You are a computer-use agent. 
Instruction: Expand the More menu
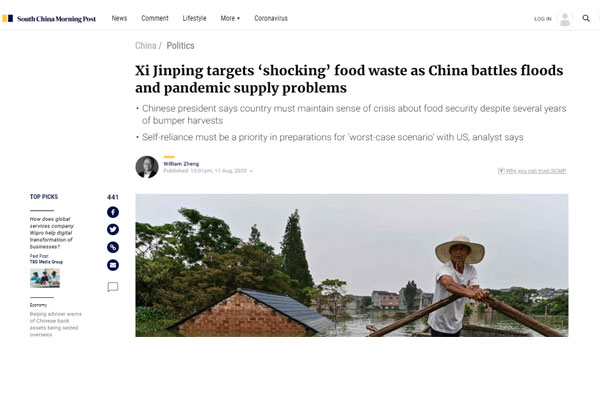230,18
